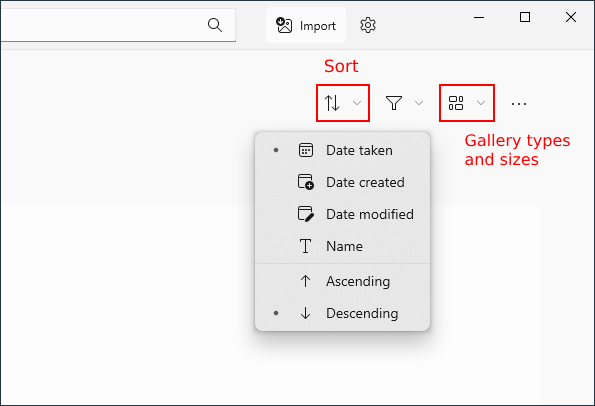Click the Date created calendar icon
Viewport: 595px width, 406px height.
(x=305, y=182)
